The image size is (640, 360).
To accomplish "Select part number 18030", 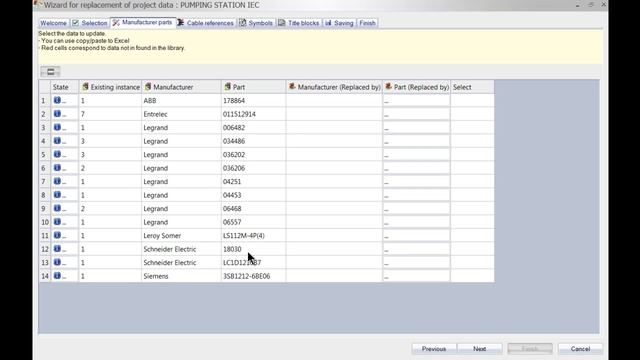I will pos(253,249).
